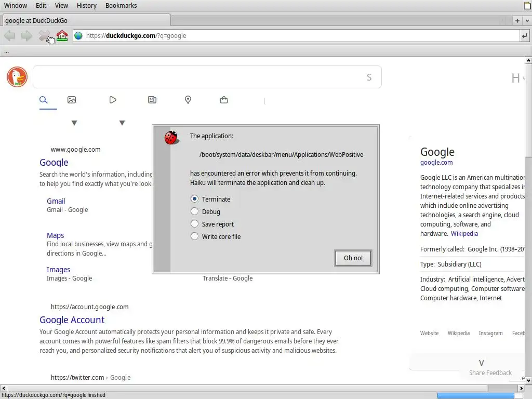The image size is (532, 399).
Task: Open a new tab with the plus icon
Action: tap(517, 21)
